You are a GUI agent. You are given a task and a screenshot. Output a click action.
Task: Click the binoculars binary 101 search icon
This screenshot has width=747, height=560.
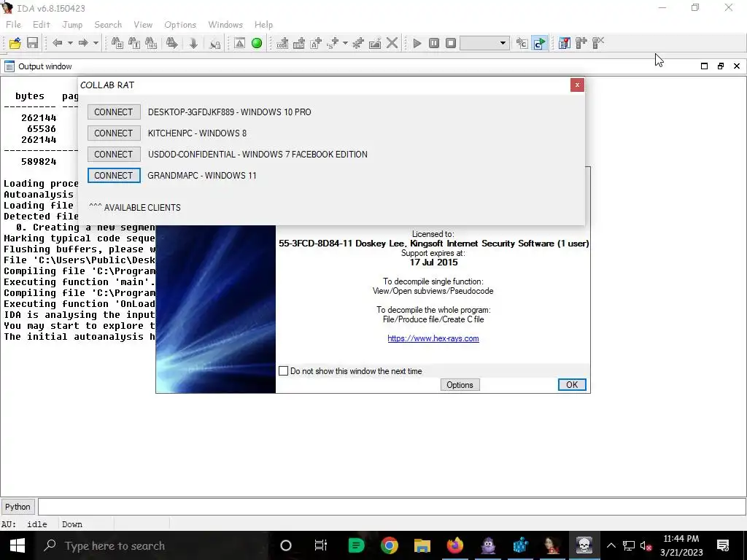click(151, 43)
